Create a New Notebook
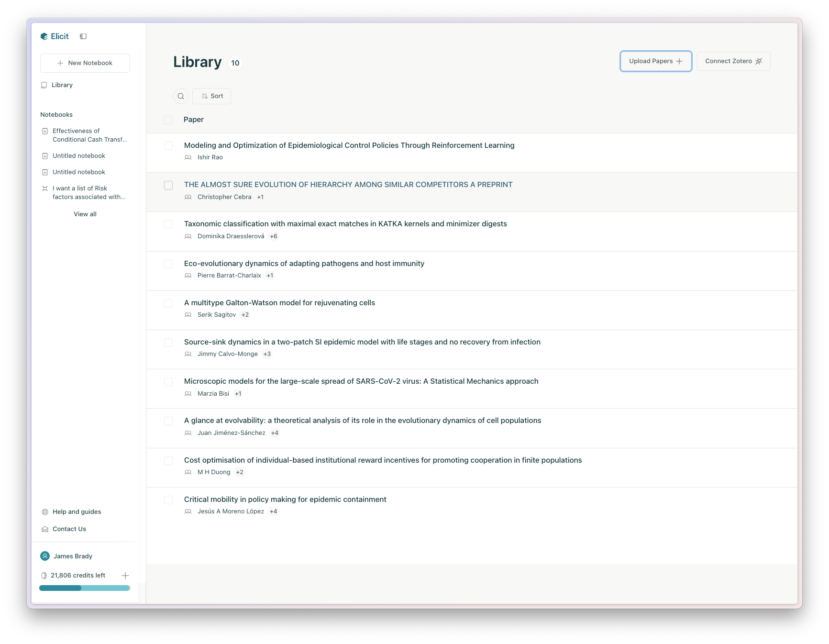This screenshot has height=644, width=829. pos(85,63)
